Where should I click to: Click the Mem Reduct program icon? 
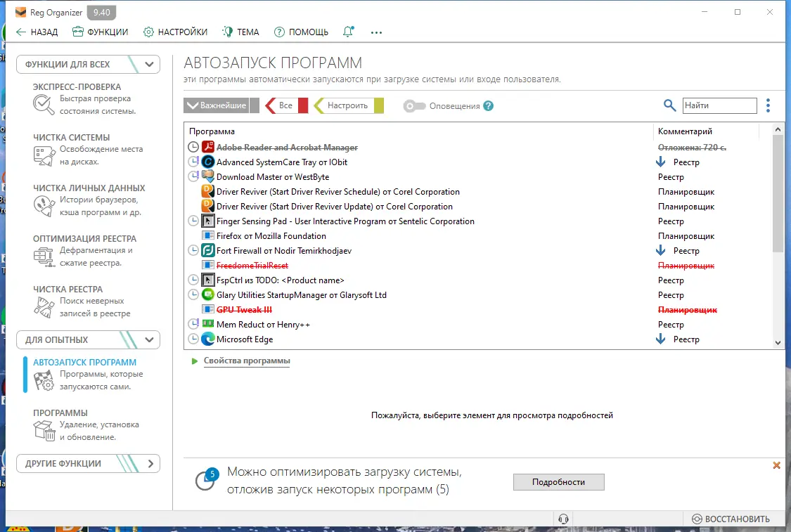point(208,324)
